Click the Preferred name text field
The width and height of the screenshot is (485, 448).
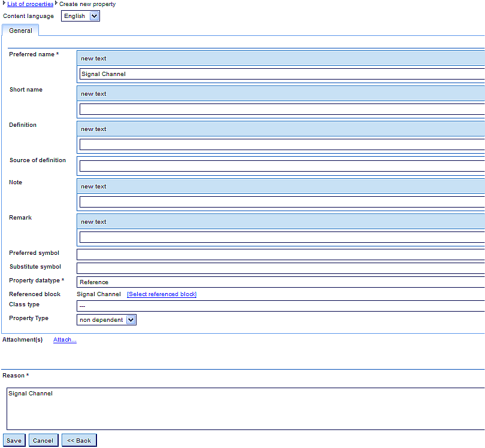tap(281, 74)
